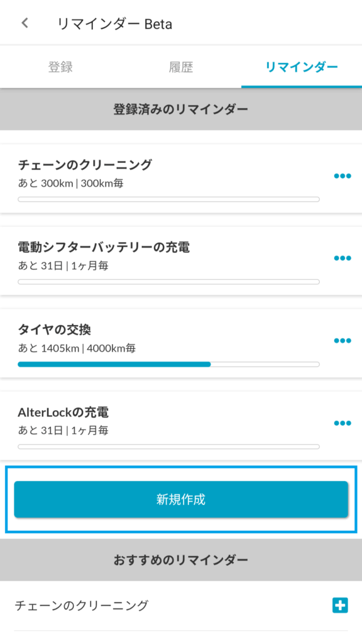The width and height of the screenshot is (362, 644).
Task: Select the リマインダー tab
Action: click(302, 67)
